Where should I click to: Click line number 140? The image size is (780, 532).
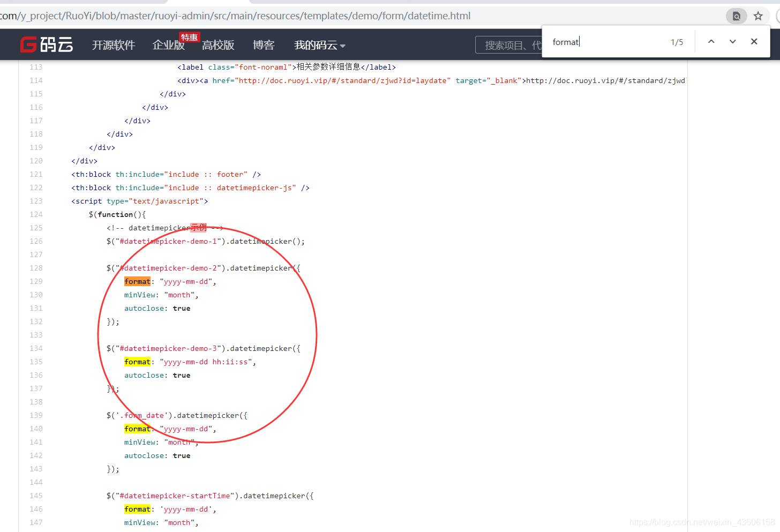(36, 429)
